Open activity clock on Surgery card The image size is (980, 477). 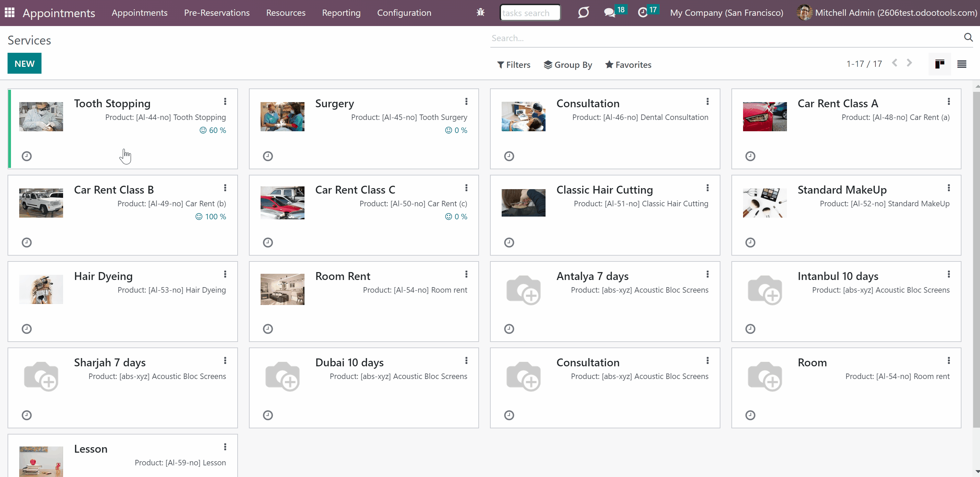(268, 156)
